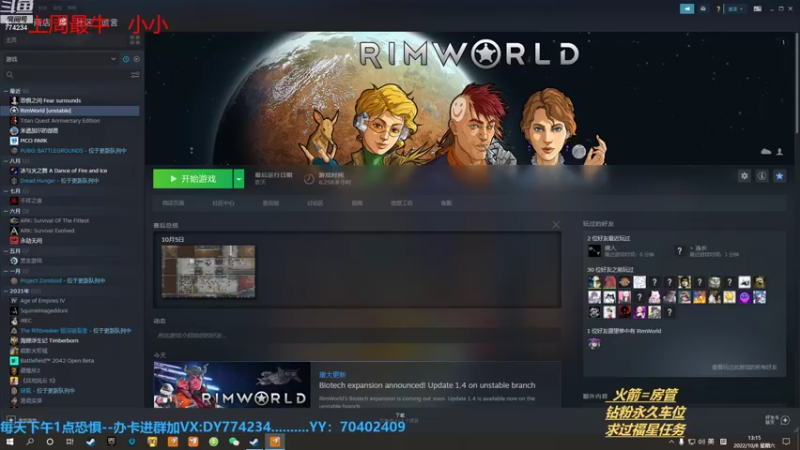Image resolution: width=800 pixels, height=450 pixels.
Task: Select ARK: Survival Evolved in the library
Action: tap(47, 231)
